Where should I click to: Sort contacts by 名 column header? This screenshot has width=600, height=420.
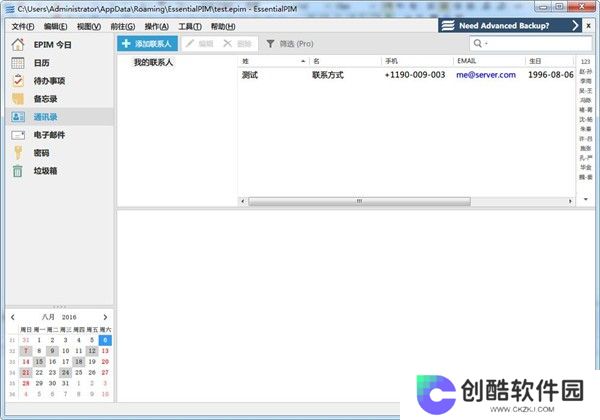click(345, 61)
